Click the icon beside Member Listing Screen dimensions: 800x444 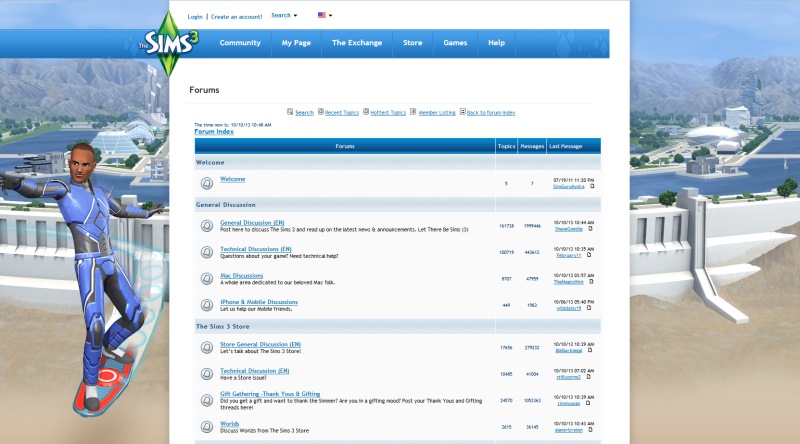pos(413,111)
